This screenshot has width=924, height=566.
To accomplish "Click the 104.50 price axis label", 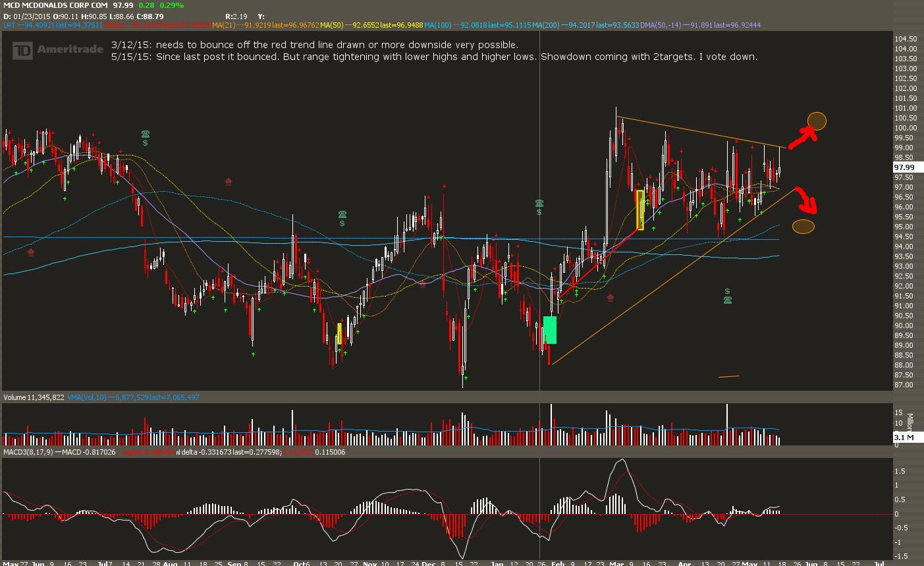I will [x=906, y=39].
